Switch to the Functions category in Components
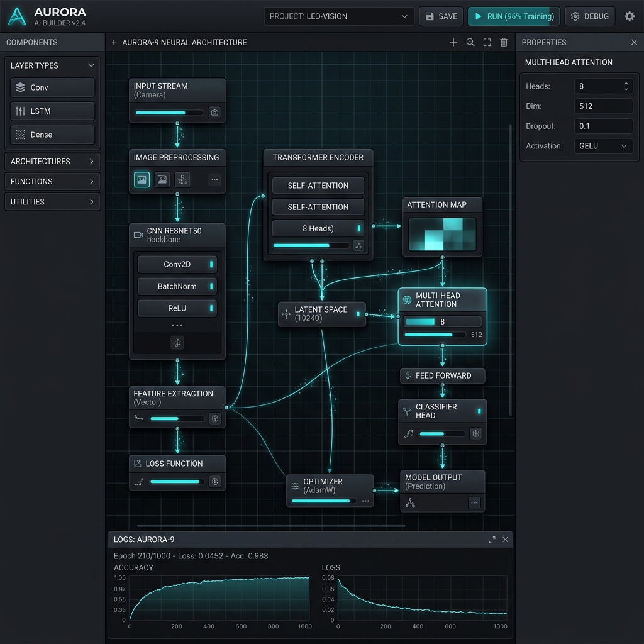The image size is (644, 644). 52,181
